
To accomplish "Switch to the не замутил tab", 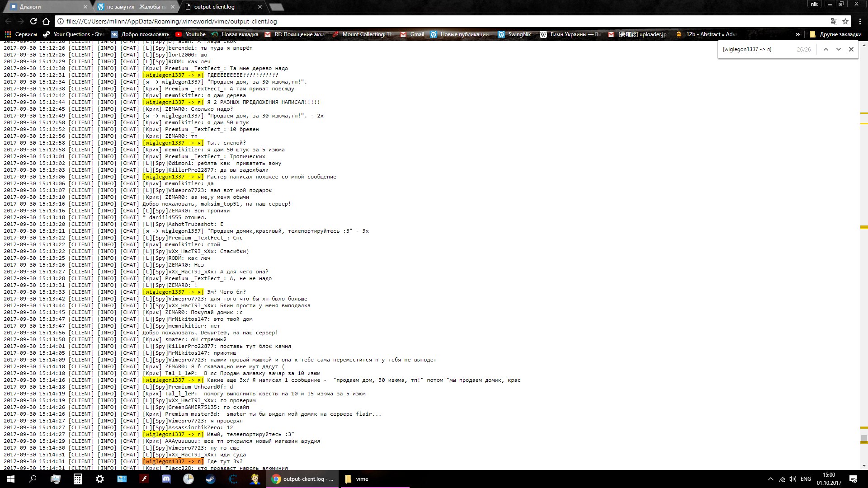I will 136,7.
